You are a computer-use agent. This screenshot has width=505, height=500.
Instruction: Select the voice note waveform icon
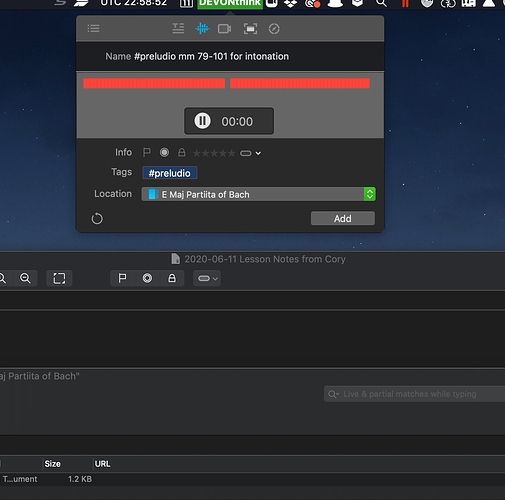point(202,29)
